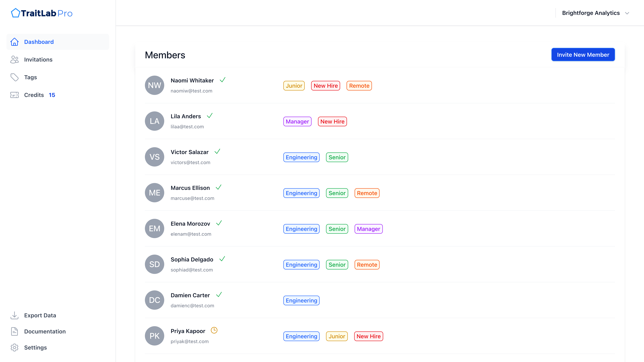Click the Invitations people icon
Image resolution: width=644 pixels, height=362 pixels.
click(14, 59)
